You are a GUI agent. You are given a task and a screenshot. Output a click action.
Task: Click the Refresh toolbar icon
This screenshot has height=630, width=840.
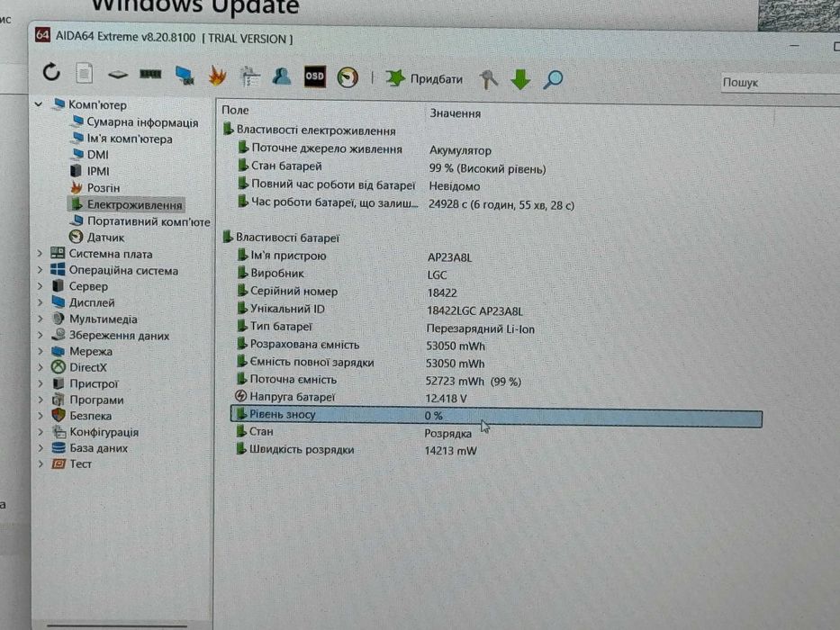click(51, 72)
